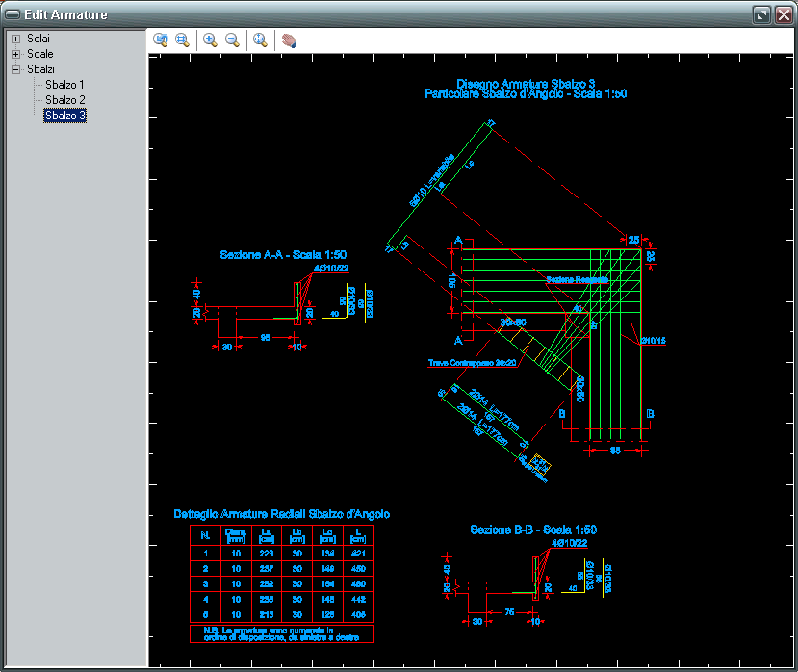This screenshot has width=798, height=672.
Task: Select the zoom window tool
Action: (182, 39)
